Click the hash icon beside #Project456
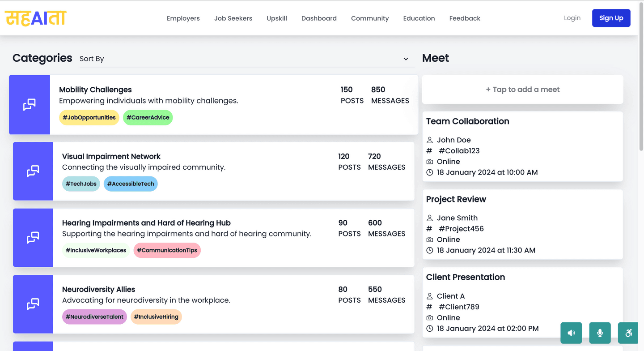This screenshot has width=644, height=351. coord(429,229)
